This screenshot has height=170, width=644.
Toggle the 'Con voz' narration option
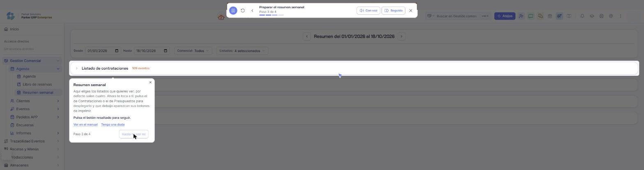368,11
